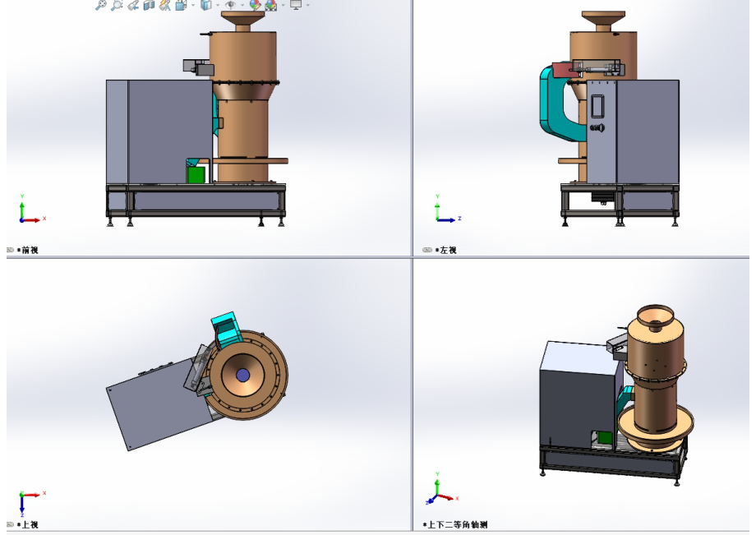
Task: Click the coordinate triad in left view
Action: tap(448, 209)
